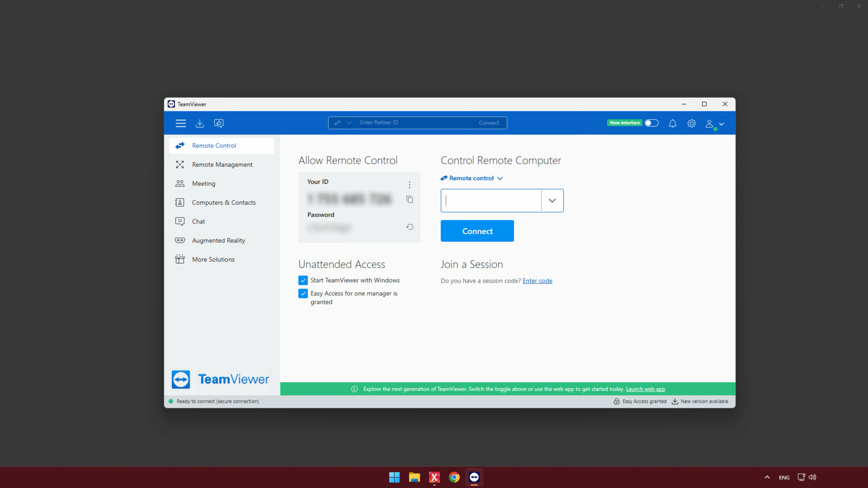Image resolution: width=868 pixels, height=488 pixels.
Task: Click the ENG language indicator
Action: (x=784, y=478)
